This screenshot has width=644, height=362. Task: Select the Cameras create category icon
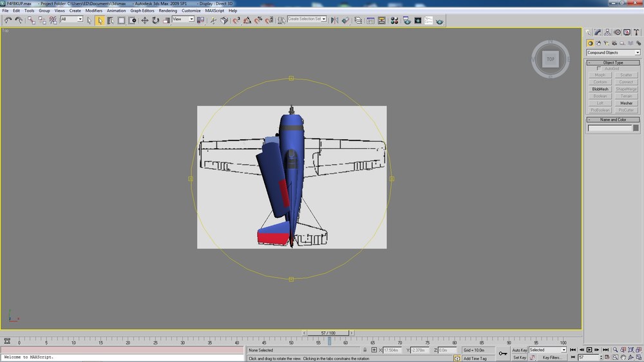coord(614,43)
